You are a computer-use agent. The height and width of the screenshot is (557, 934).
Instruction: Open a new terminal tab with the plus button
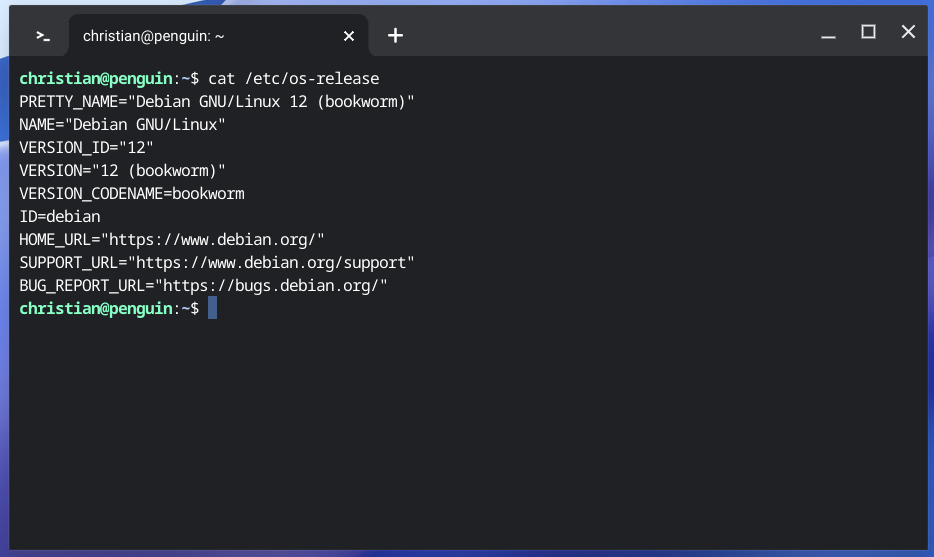pyautogui.click(x=396, y=36)
